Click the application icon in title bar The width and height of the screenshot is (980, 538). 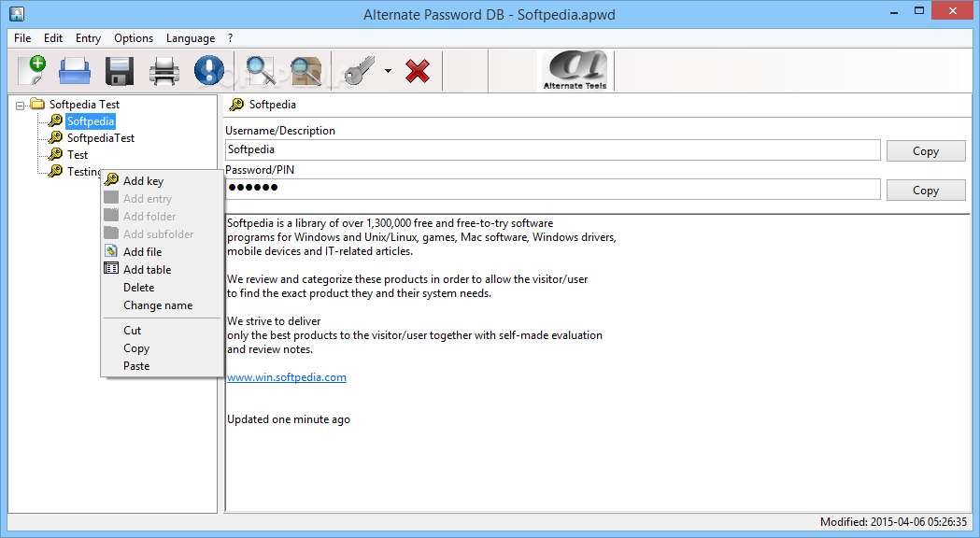16,13
